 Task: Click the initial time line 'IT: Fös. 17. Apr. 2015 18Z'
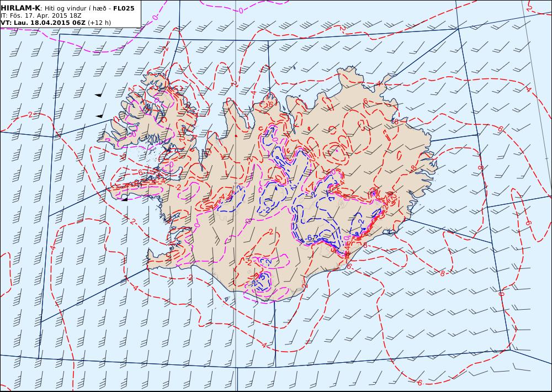point(41,15)
